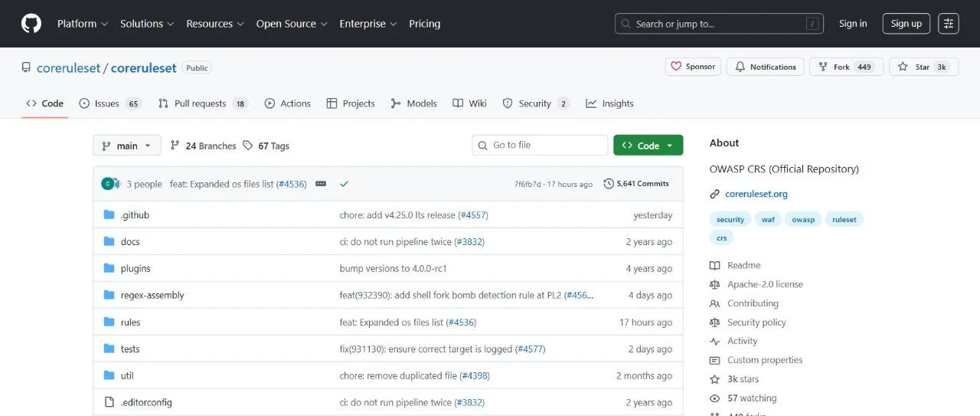
Task: Click the Notifications bell button
Action: [766, 67]
